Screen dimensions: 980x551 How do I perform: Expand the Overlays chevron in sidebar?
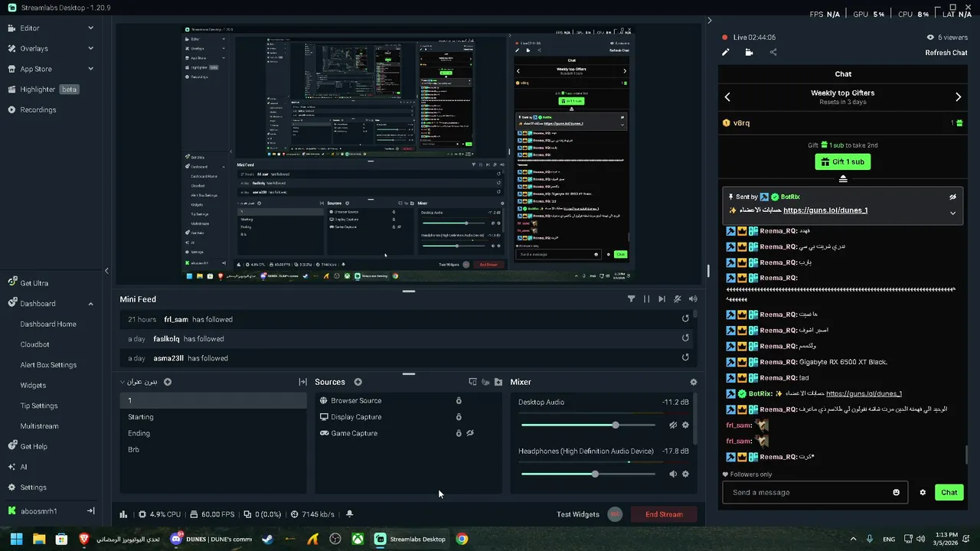click(x=90, y=48)
